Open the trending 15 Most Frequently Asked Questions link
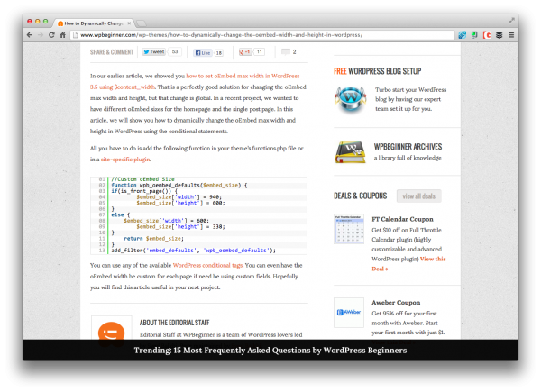Viewport: 541px width, 392px height. tap(270, 351)
